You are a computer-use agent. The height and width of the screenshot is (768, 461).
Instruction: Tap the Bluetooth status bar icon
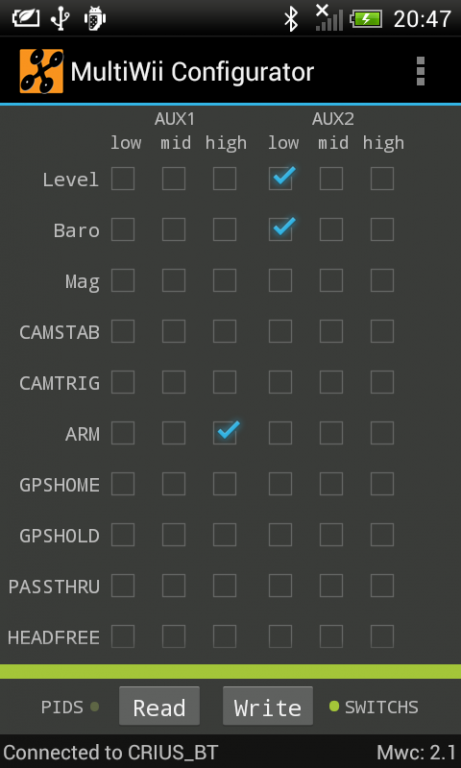[x=291, y=19]
